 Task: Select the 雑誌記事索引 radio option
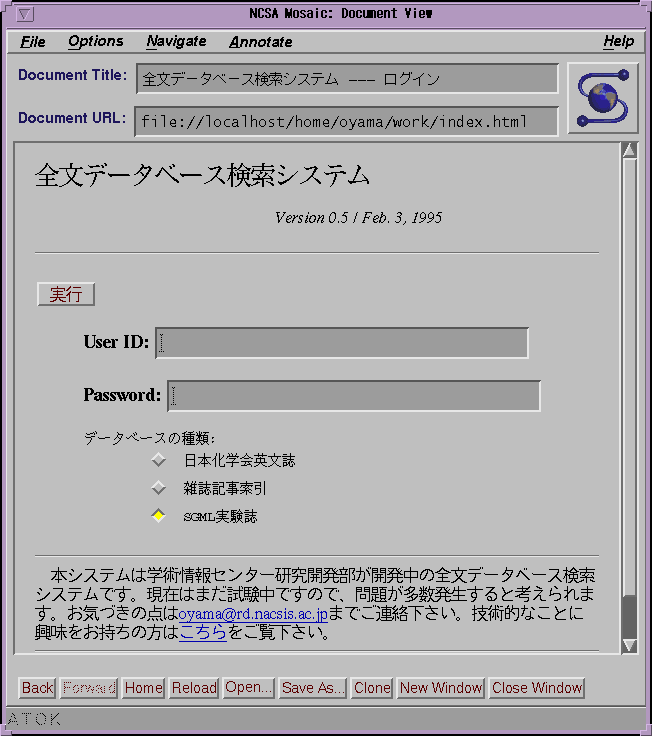pyautogui.click(x=159, y=488)
